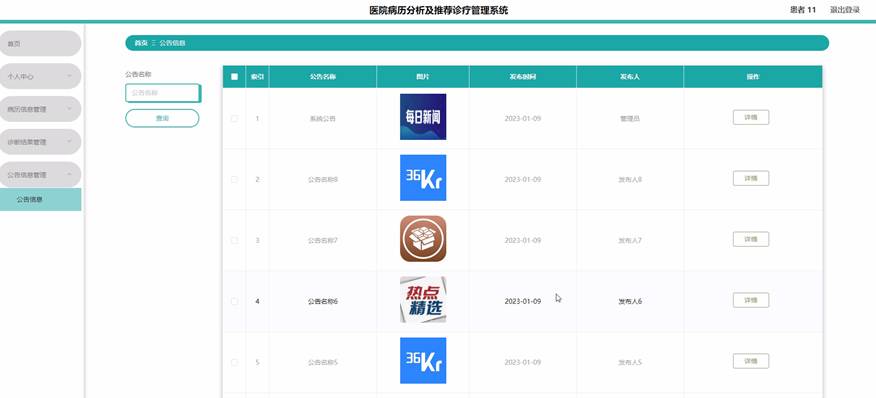Select the 公告名称8 name cell
This screenshot has height=398, width=876.
tap(323, 180)
